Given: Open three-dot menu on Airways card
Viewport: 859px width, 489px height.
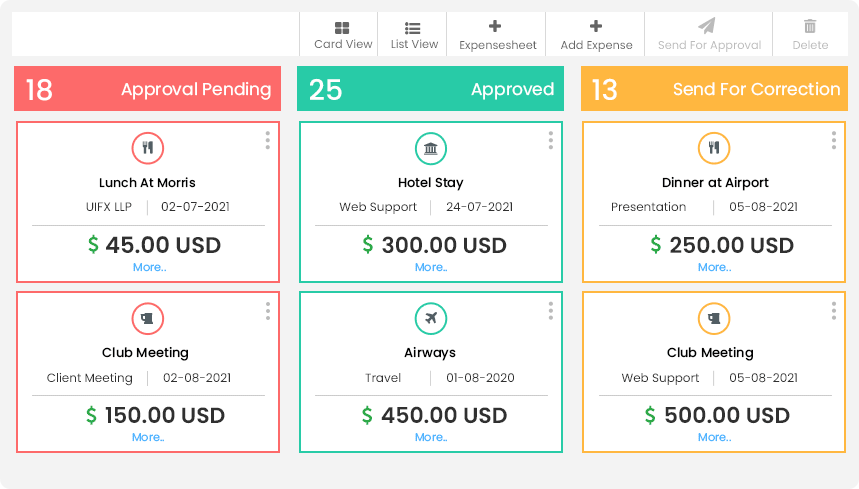Looking at the screenshot, I should [551, 310].
